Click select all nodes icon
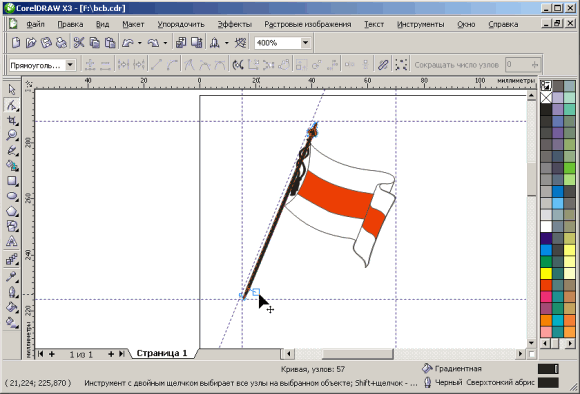This screenshot has height=394, width=580. 401,65
